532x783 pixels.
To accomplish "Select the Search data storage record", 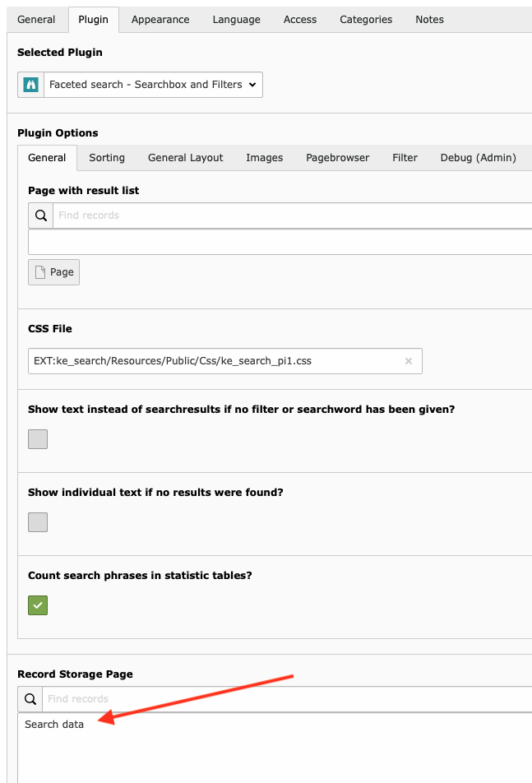I will click(54, 725).
